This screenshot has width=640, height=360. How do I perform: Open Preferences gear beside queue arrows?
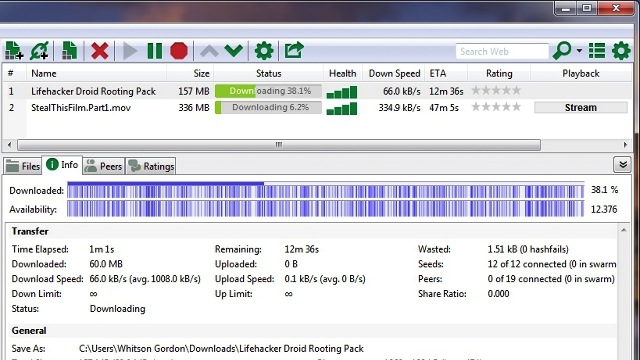pos(264,51)
